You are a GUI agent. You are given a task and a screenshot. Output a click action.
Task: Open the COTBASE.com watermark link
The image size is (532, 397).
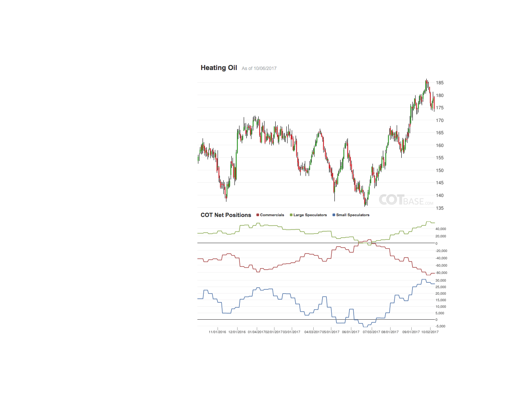click(406, 200)
